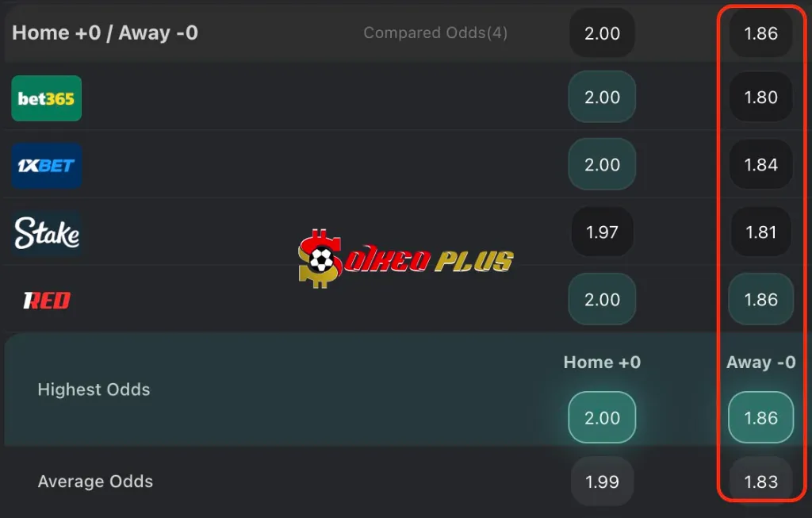
Task: Select the 1XBET bookmaker logo
Action: coord(46,165)
